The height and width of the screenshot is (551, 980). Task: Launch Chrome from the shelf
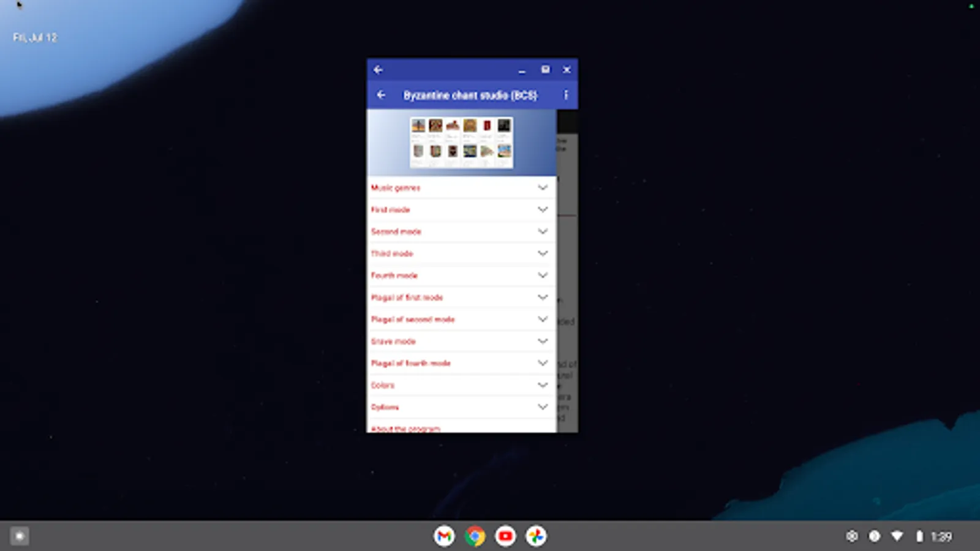pos(475,536)
